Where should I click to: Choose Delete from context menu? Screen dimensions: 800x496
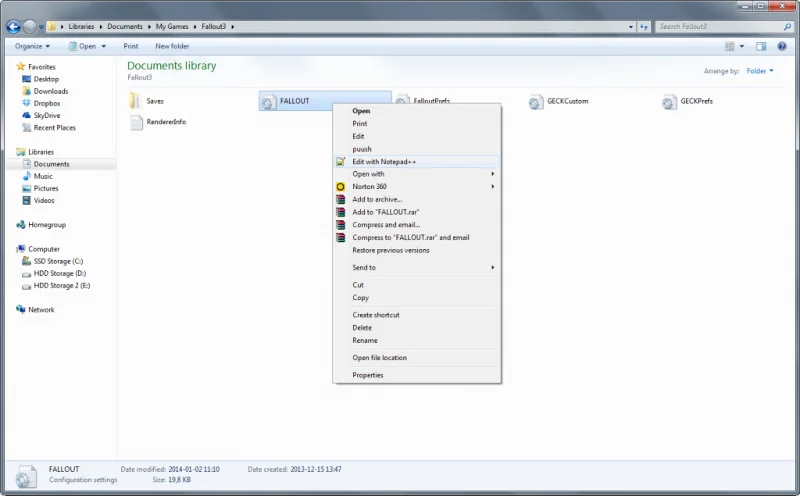pyautogui.click(x=416, y=328)
